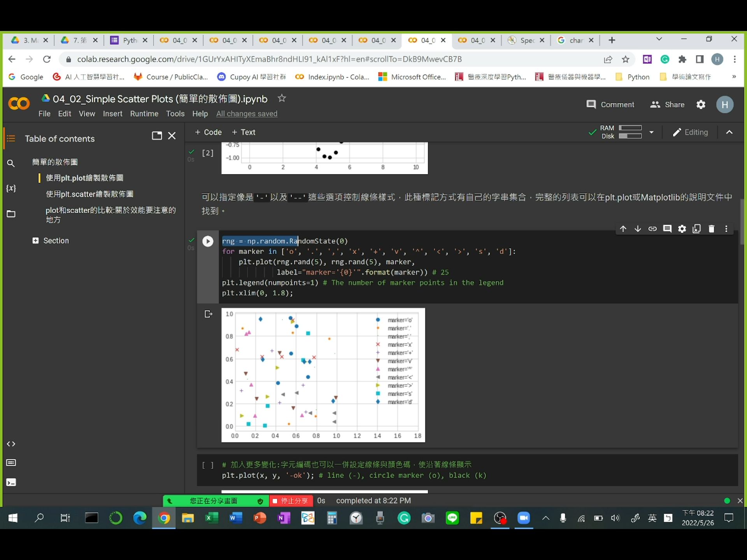Open the Runtime menu
The width and height of the screenshot is (747, 560).
click(x=144, y=114)
